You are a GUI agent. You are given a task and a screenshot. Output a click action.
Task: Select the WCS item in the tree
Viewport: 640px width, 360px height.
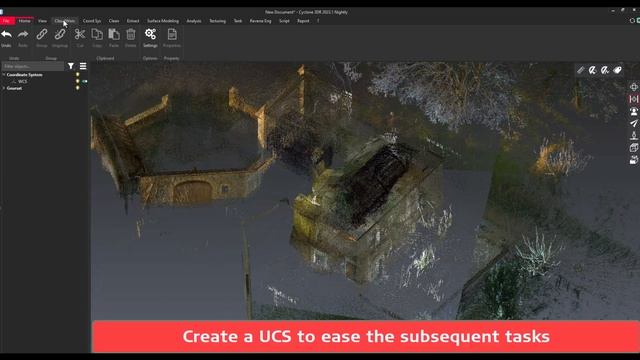point(22,82)
